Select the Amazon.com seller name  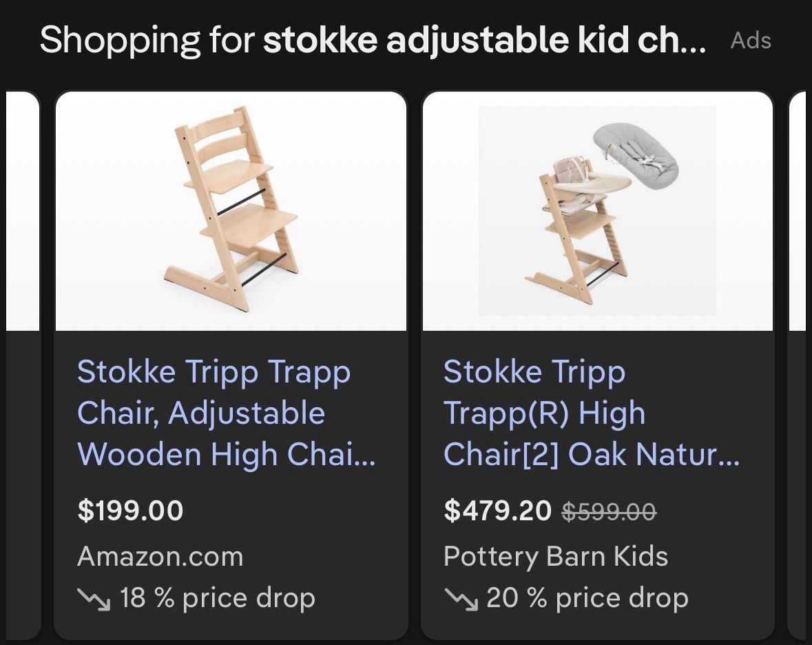(160, 556)
